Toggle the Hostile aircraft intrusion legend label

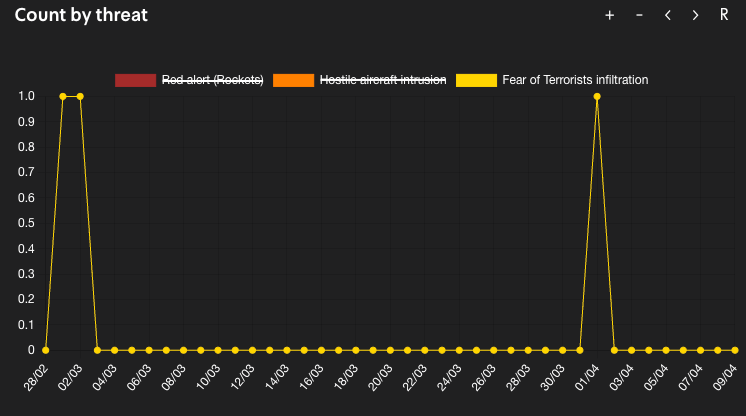[383, 80]
